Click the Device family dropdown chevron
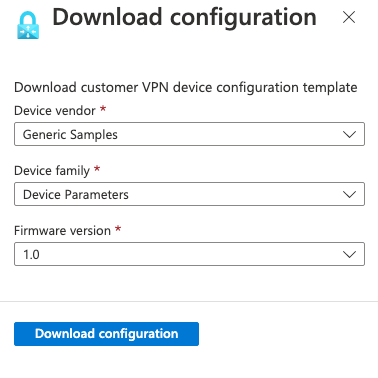This screenshot has height=378, width=378. click(349, 194)
